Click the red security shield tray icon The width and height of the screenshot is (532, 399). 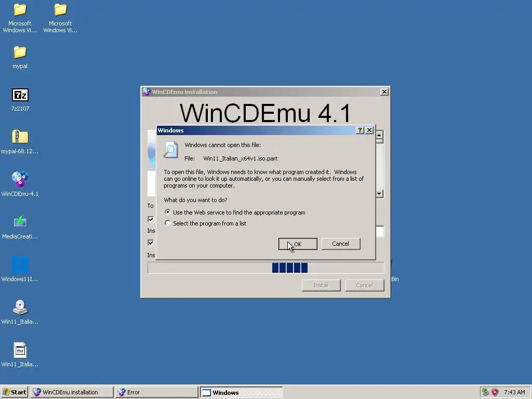(495, 392)
